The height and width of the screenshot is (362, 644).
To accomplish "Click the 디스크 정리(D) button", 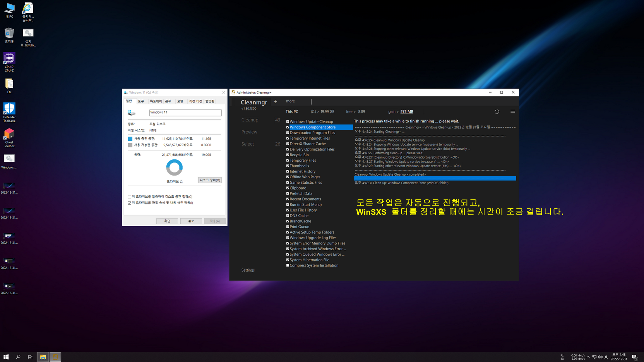I will coord(210,180).
